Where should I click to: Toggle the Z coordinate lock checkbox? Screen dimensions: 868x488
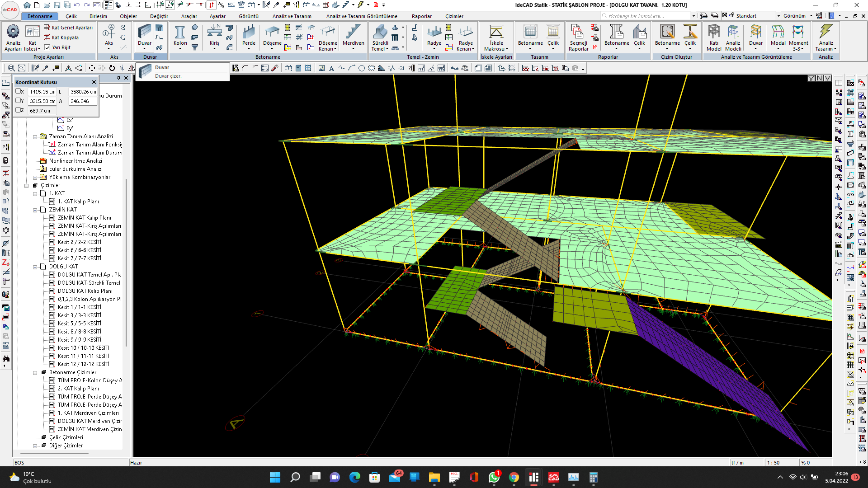pyautogui.click(x=19, y=110)
